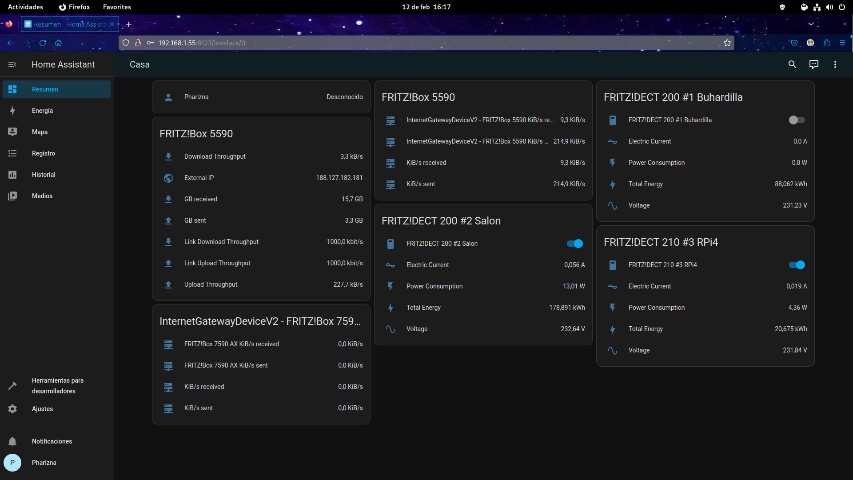
Task: Open RPi4 Power Consumption value 4,36 W
Action: click(798, 307)
